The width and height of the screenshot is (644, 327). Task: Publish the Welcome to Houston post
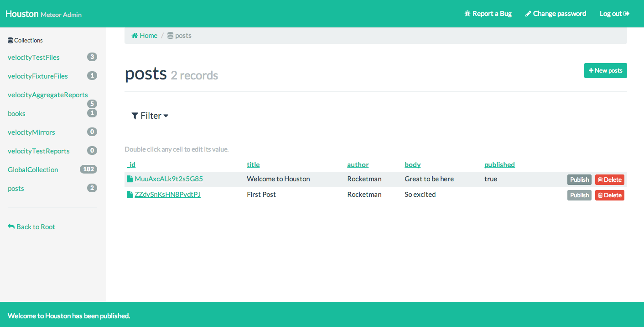click(579, 180)
